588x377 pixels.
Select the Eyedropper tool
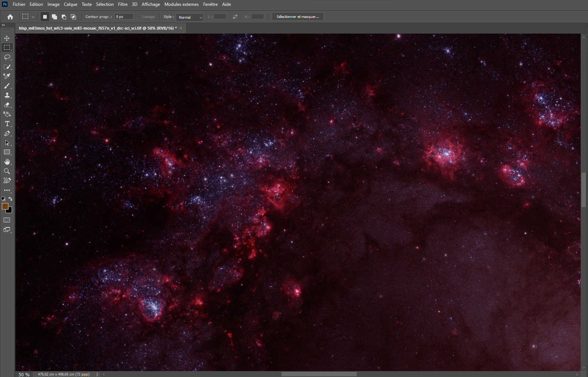pos(7,76)
